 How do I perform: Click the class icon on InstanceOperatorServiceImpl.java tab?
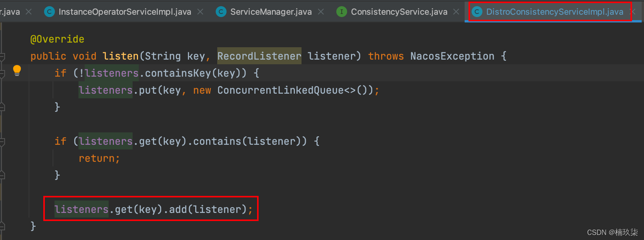pos(49,12)
